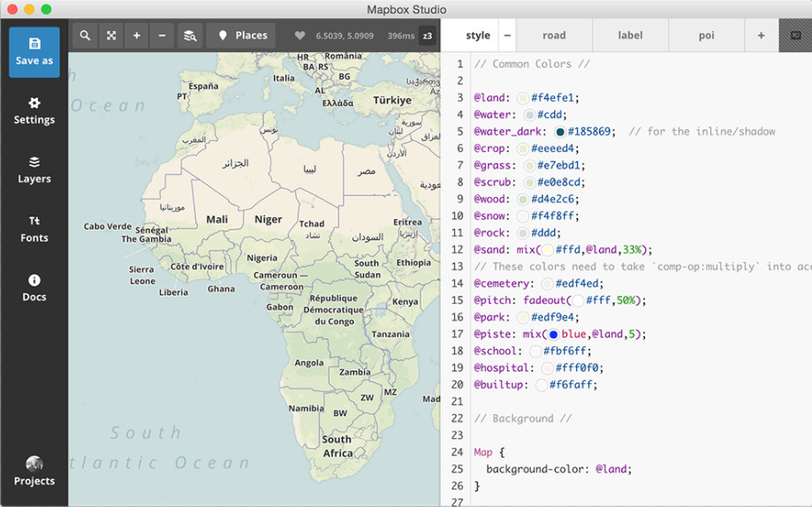Viewport: 812px width, 507px height.
Task: Open the @water color swatch
Action: tap(529, 115)
